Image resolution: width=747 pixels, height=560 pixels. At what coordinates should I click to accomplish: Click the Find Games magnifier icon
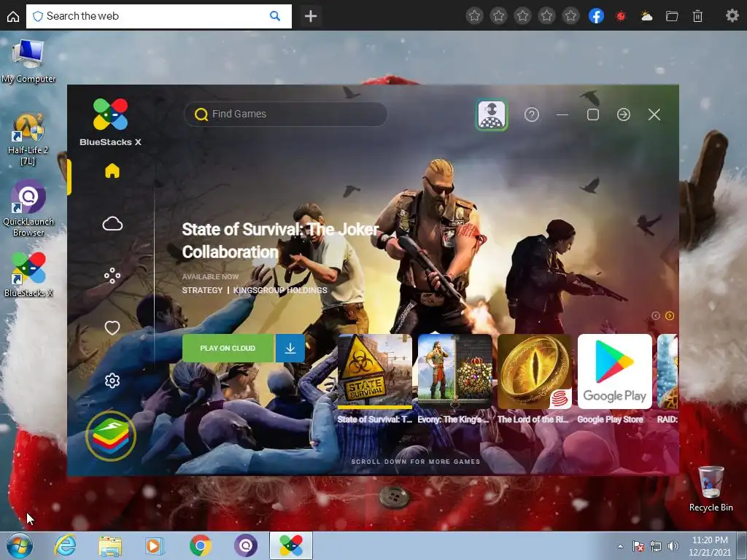click(201, 114)
